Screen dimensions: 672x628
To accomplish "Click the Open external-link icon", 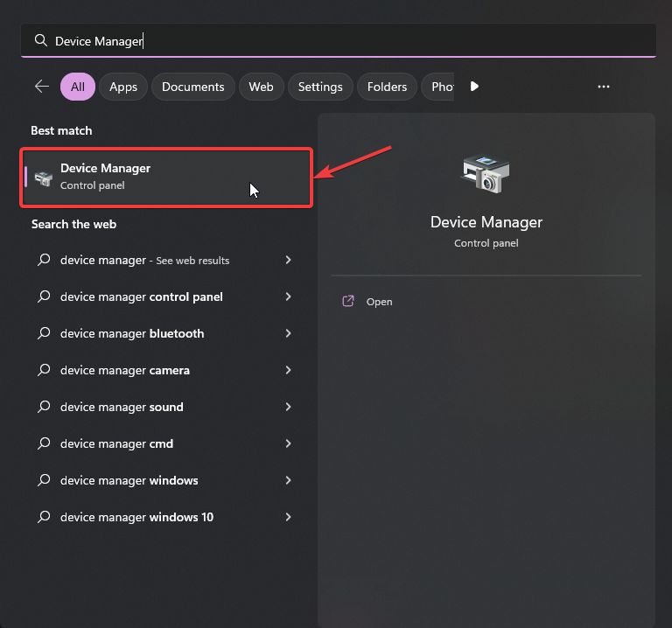I will 348,301.
